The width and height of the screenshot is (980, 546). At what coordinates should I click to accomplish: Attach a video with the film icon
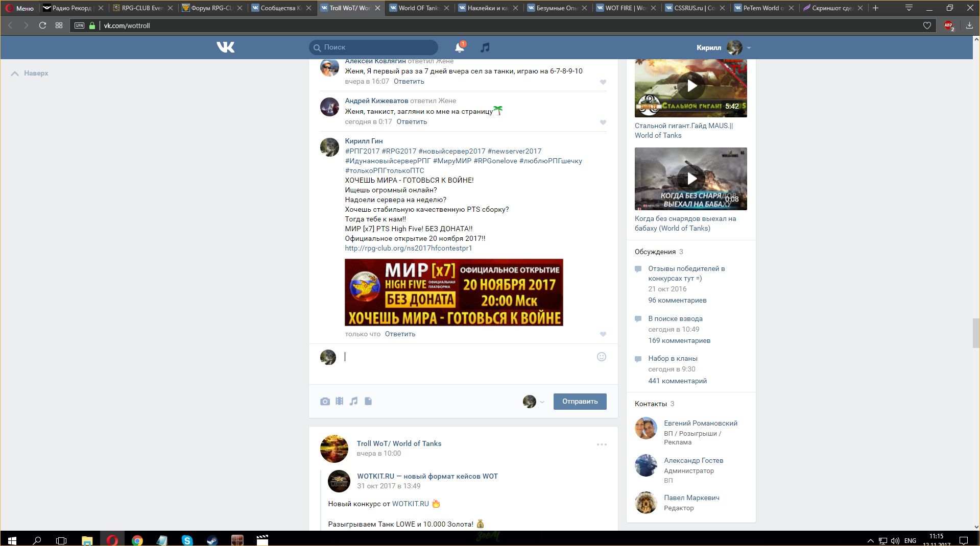pyautogui.click(x=339, y=402)
